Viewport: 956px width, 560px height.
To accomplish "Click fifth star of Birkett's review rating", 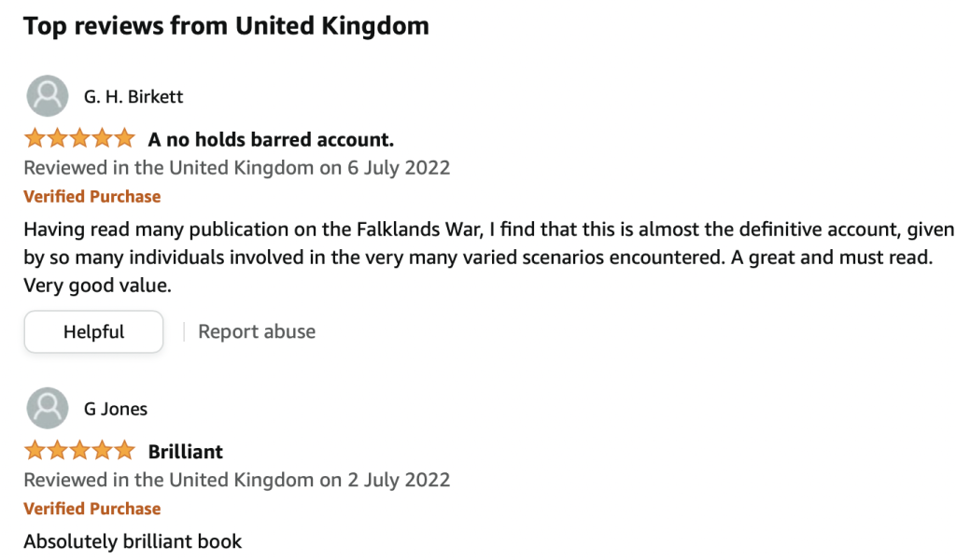I will coord(124,139).
